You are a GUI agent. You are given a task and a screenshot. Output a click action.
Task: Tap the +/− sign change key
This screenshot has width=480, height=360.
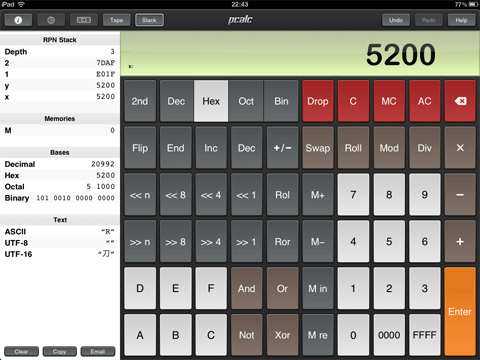click(282, 148)
